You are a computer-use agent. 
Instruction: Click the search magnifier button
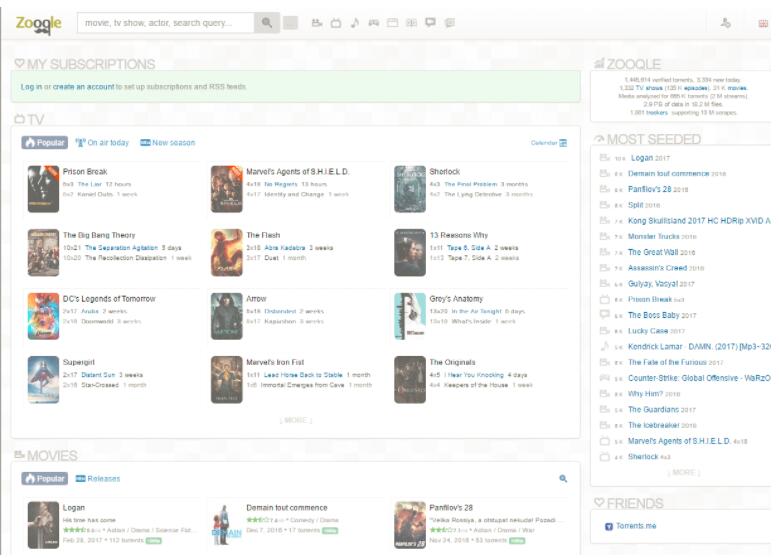point(267,23)
